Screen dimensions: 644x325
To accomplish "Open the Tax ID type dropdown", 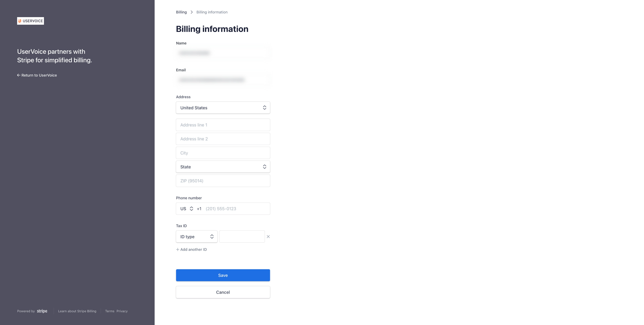I will 197,236.
